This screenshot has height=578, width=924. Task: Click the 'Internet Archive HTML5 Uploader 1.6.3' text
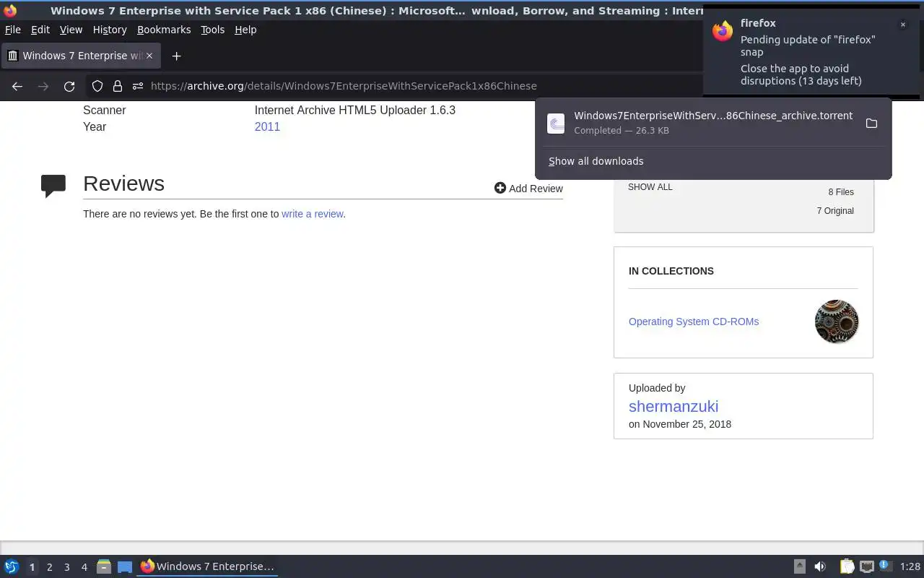pos(355,111)
